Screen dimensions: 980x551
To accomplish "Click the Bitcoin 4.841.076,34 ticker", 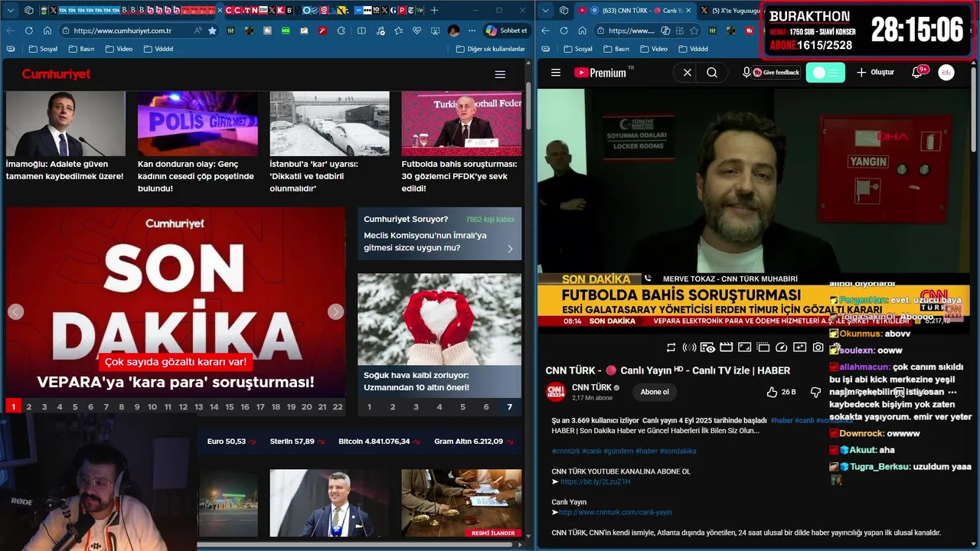I will coord(379,442).
